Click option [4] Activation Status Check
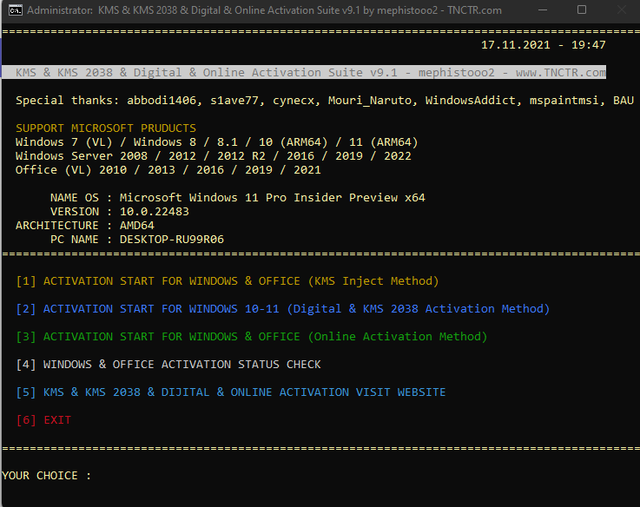This screenshot has height=507, width=640. (168, 365)
